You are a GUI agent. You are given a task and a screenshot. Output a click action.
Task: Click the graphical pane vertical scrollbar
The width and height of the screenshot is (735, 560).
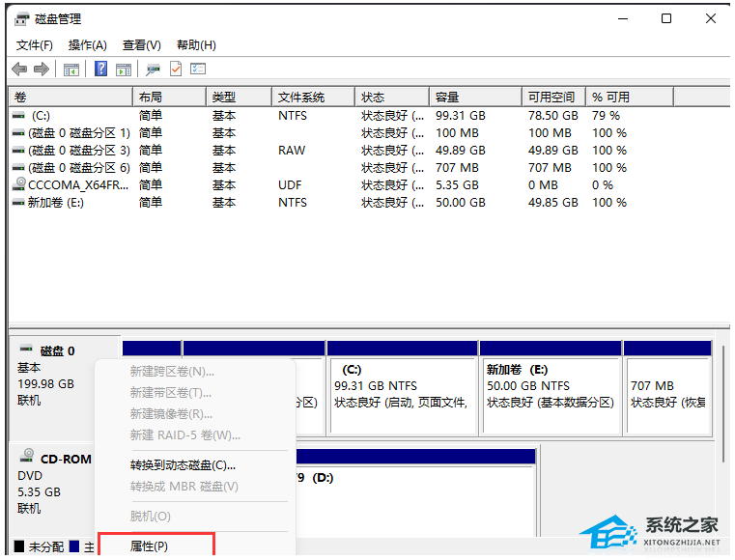(x=723, y=403)
